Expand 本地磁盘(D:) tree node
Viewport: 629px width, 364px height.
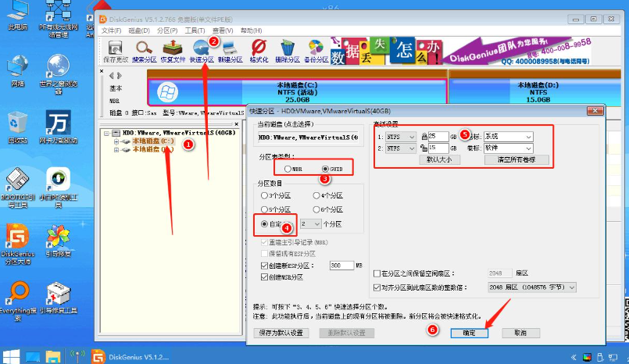click(x=116, y=149)
